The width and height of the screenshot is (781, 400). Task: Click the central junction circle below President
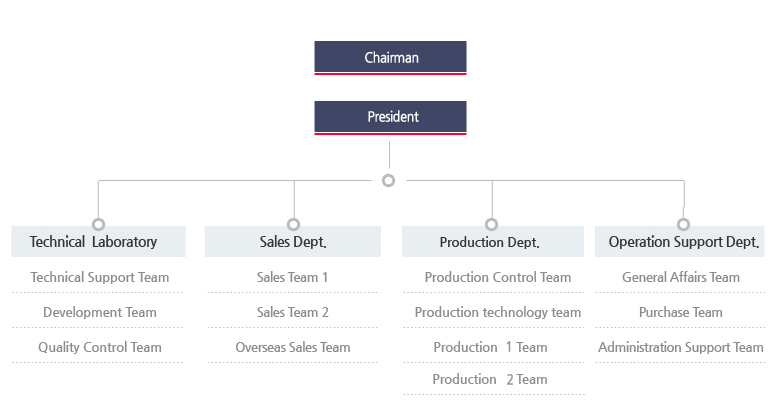pyautogui.click(x=389, y=181)
